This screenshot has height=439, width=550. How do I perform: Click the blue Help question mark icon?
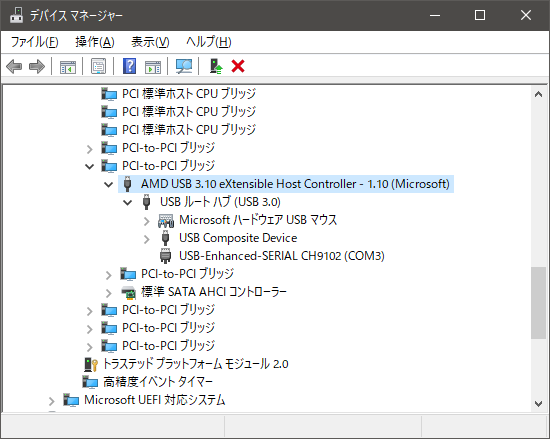pyautogui.click(x=129, y=66)
